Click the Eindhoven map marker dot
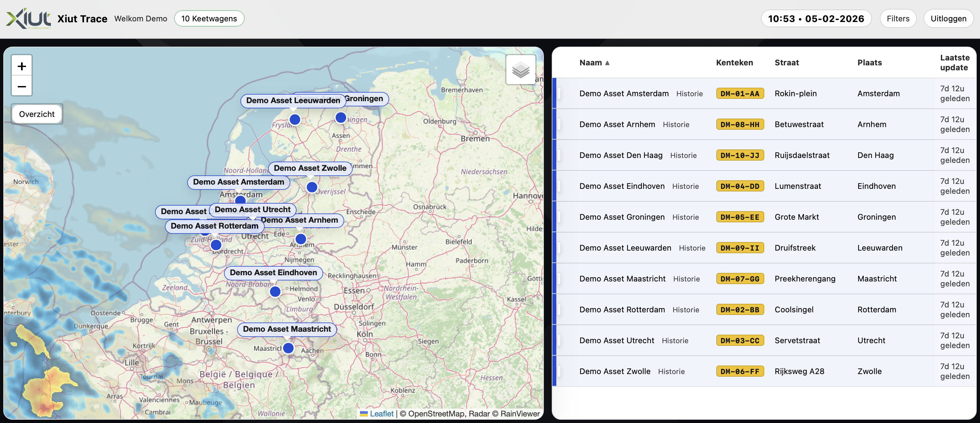 [275, 292]
